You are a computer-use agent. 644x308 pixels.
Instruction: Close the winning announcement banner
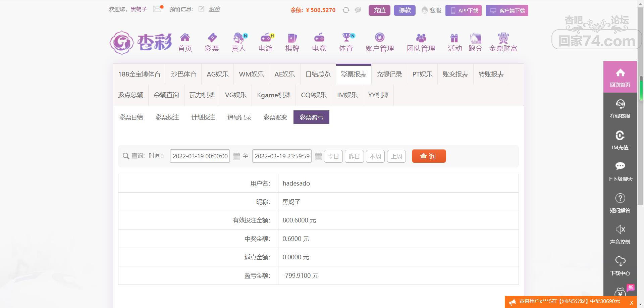pyautogui.click(x=631, y=303)
